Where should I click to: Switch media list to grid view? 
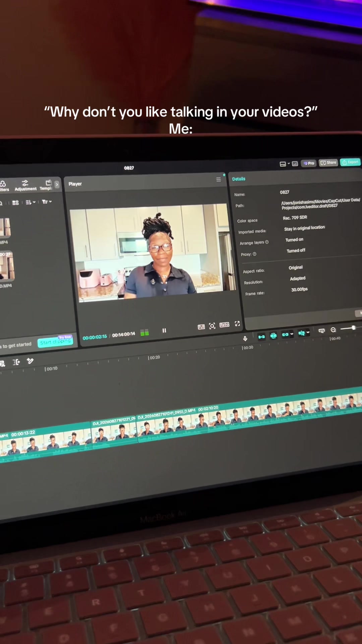click(15, 203)
